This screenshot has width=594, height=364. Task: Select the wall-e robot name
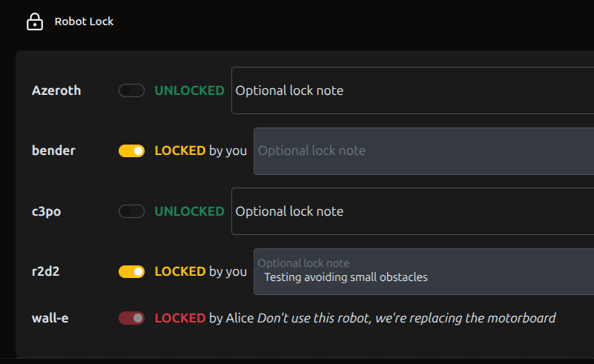pos(50,318)
